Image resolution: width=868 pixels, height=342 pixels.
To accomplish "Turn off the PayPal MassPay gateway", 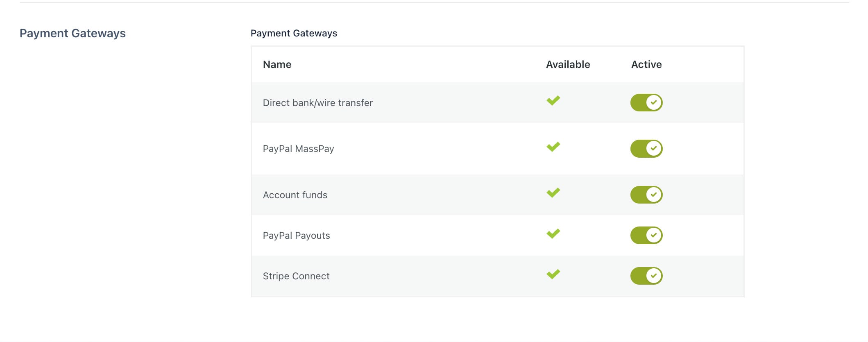I will [x=646, y=149].
